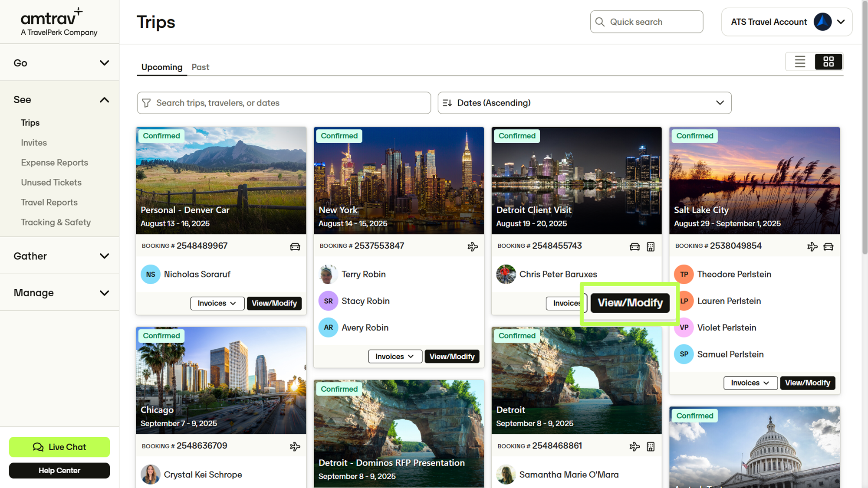This screenshot has width=868, height=488.
Task: Open the Dates (Ascending) sort dropdown
Action: pyautogui.click(x=585, y=103)
